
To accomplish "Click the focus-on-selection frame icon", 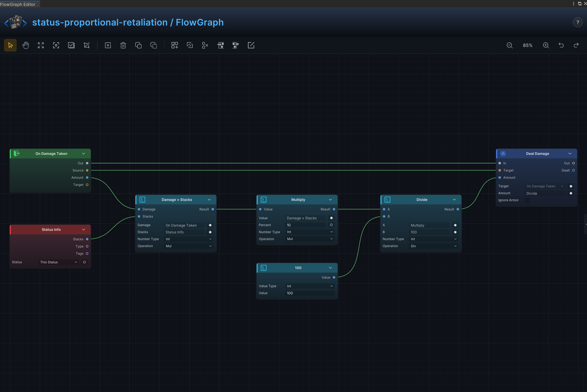I will 56,45.
